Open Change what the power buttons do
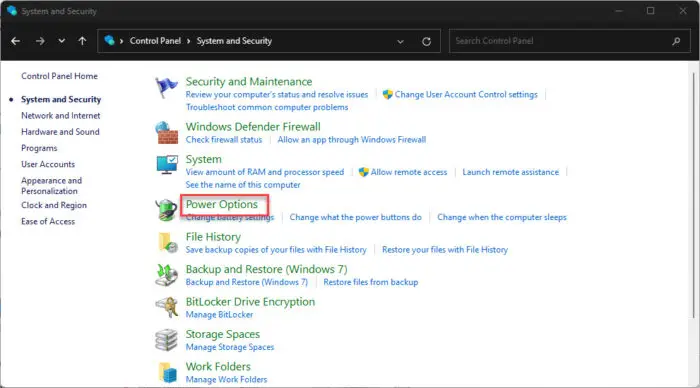 pos(355,217)
